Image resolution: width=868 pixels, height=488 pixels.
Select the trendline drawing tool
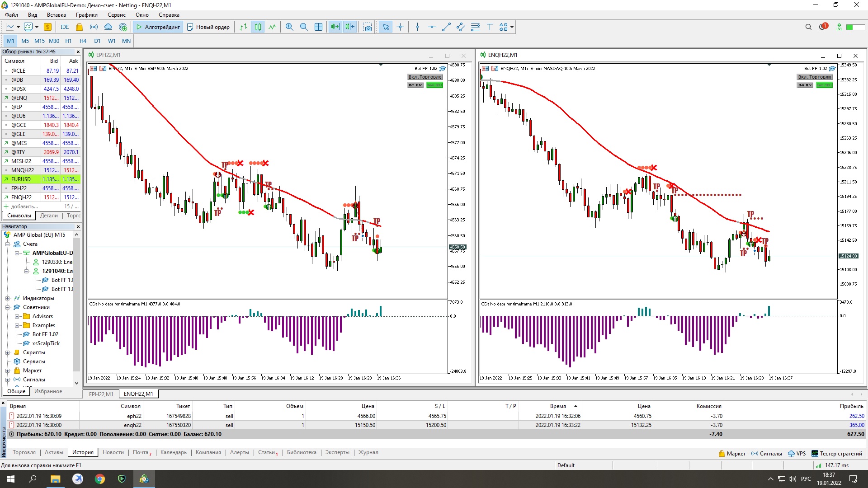(446, 27)
